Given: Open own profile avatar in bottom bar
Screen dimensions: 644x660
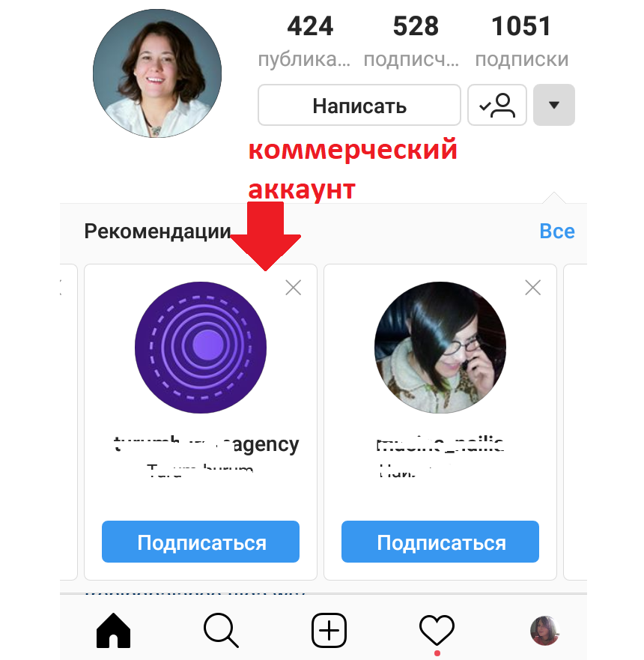Looking at the screenshot, I should point(544,630).
